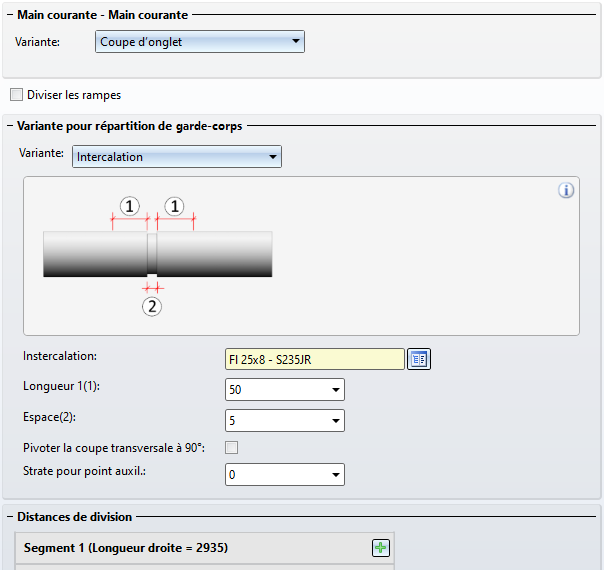Image resolution: width=604 pixels, height=570 pixels.
Task: Enable the Diviser les rampes checkbox
Action: coord(16,95)
